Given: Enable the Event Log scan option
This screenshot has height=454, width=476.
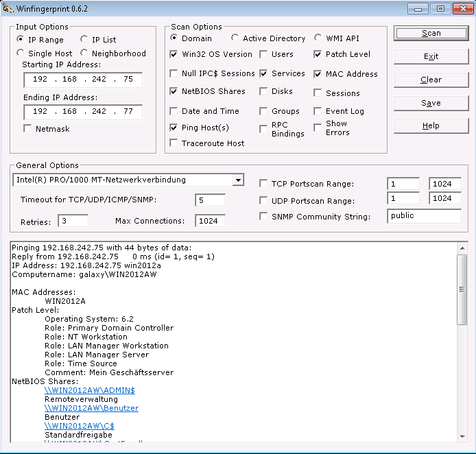Looking at the screenshot, I should pyautogui.click(x=318, y=111).
